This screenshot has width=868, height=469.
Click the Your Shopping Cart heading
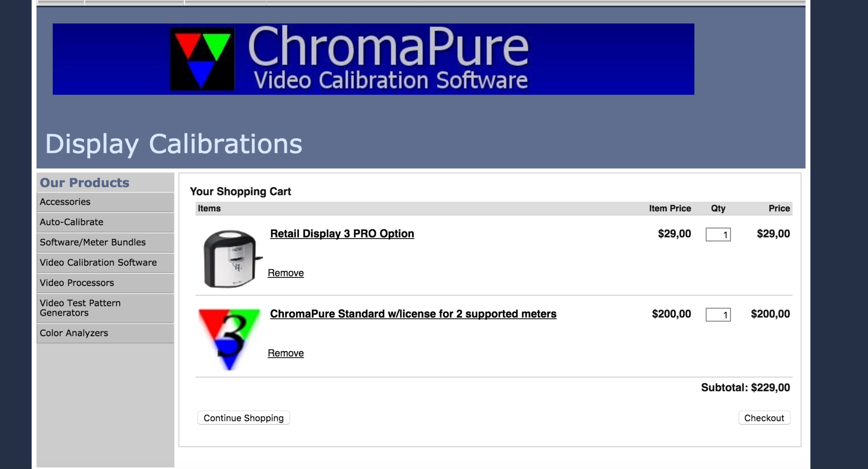241,192
